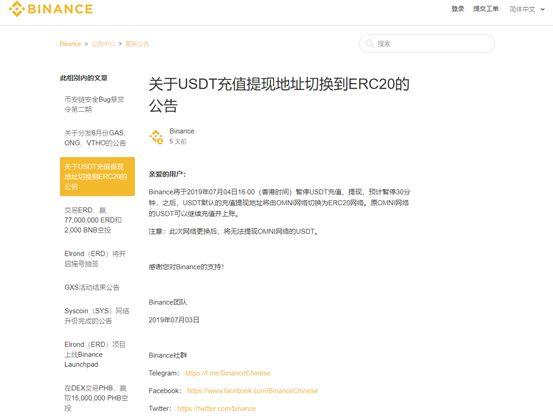Click the Binance社群 heading text
Viewport: 553px width, 419px height.
pos(168,355)
